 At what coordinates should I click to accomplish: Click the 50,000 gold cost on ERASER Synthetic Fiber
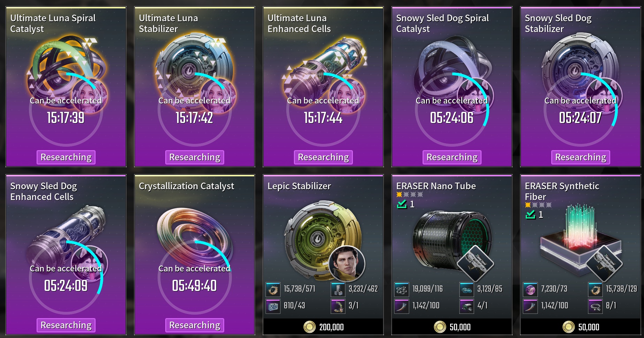click(x=589, y=327)
